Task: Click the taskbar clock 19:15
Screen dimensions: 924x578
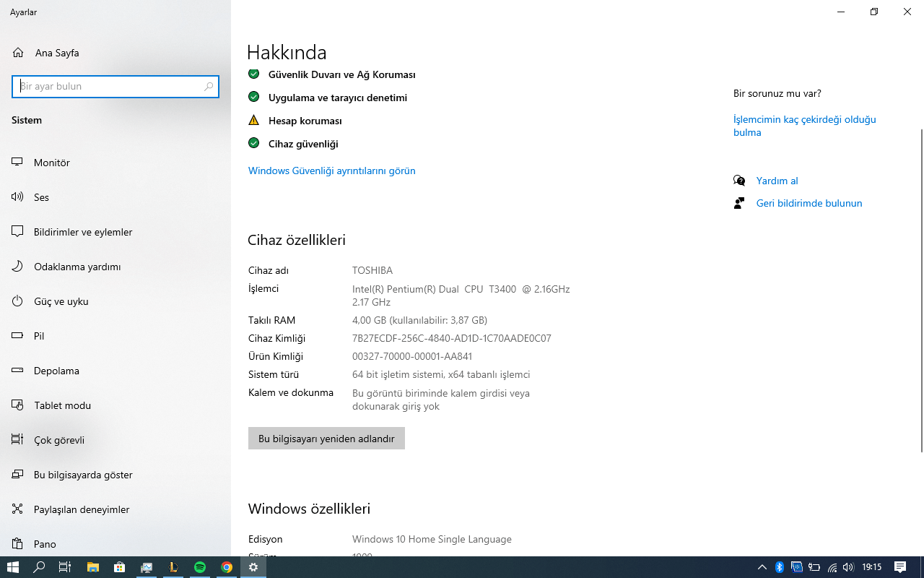Action: pyautogui.click(x=872, y=567)
